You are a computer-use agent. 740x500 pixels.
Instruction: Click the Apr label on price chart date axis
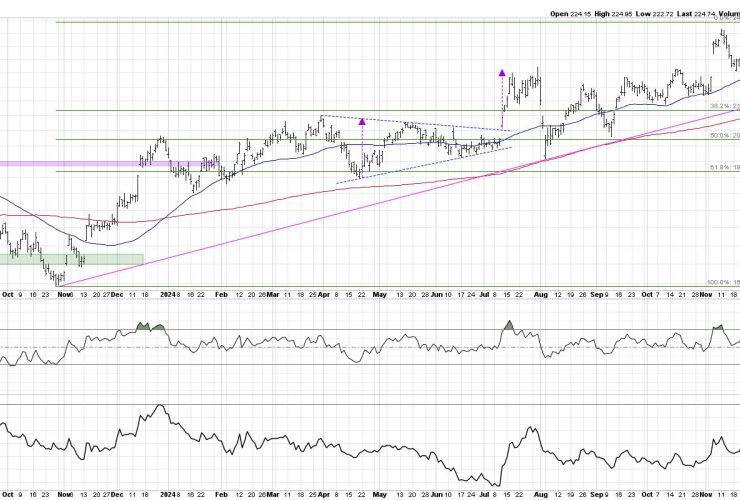323,295
